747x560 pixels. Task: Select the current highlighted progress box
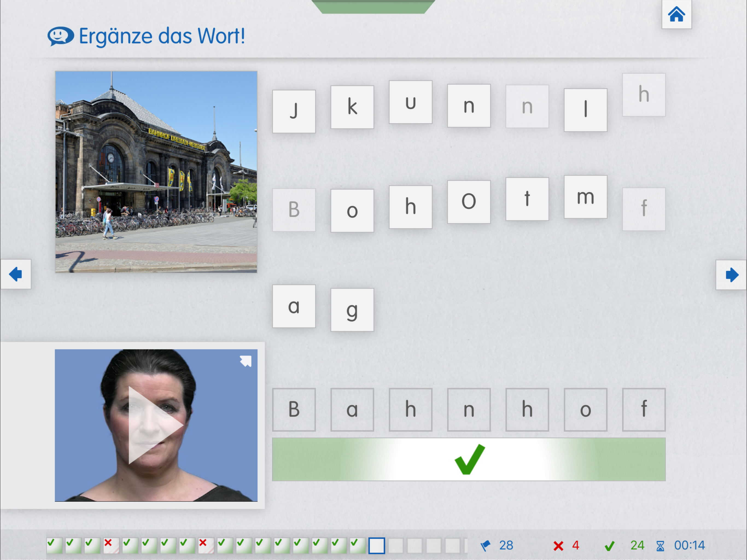376,546
